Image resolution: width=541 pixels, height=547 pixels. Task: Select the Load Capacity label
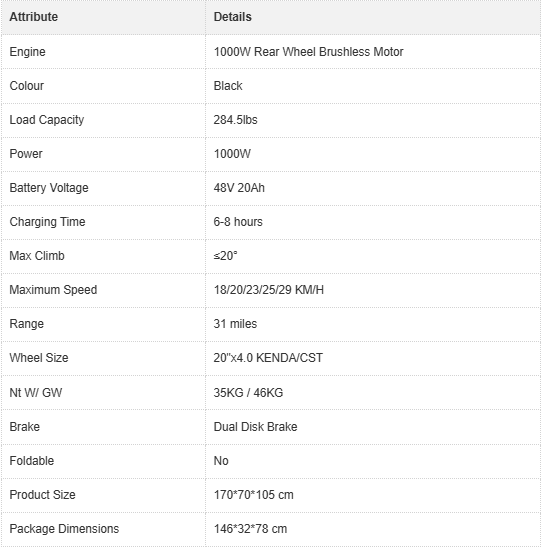click(47, 120)
